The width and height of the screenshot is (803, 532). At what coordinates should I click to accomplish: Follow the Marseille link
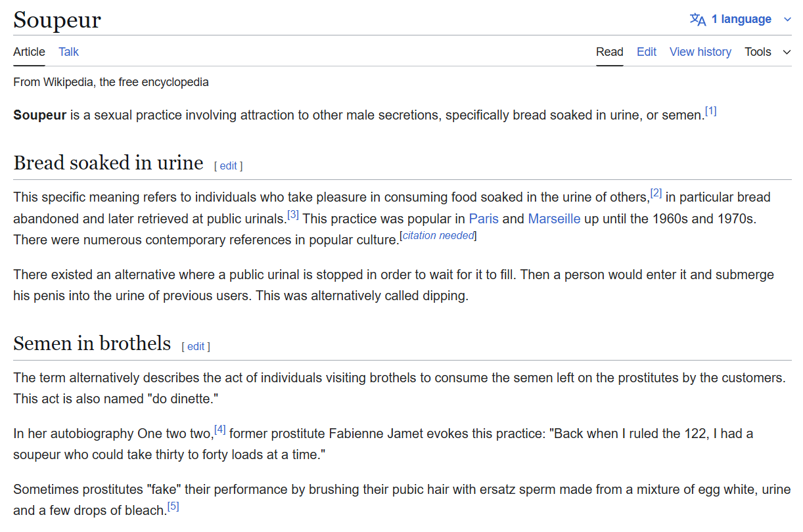[x=554, y=218]
